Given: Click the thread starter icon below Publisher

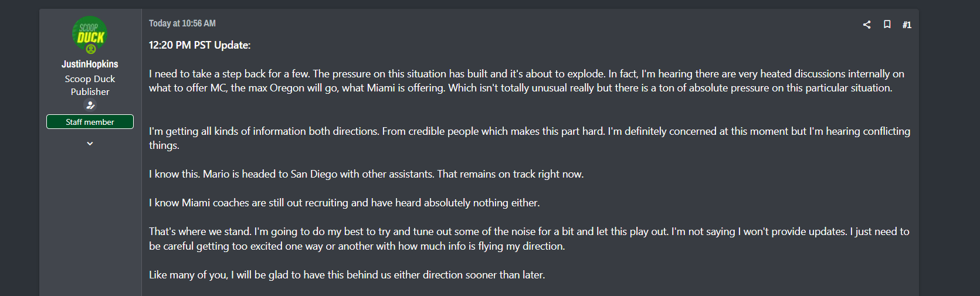Looking at the screenshot, I should pyautogui.click(x=90, y=106).
